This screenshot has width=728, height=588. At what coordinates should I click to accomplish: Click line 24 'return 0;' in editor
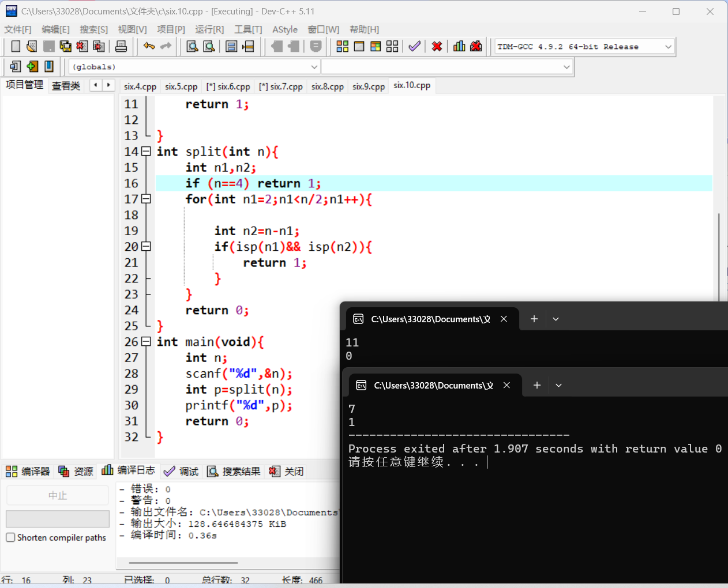(x=217, y=310)
